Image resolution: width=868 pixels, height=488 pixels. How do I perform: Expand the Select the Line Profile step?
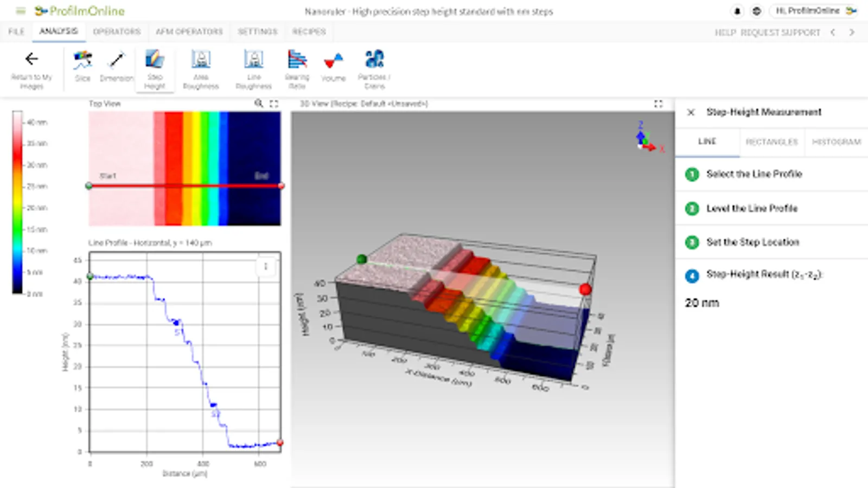tap(754, 174)
